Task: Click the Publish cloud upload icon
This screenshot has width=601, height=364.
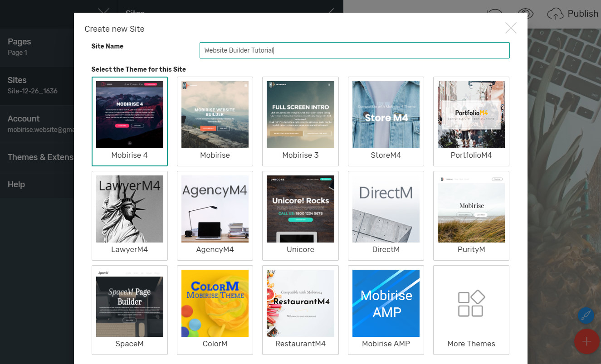Action: pos(555,14)
